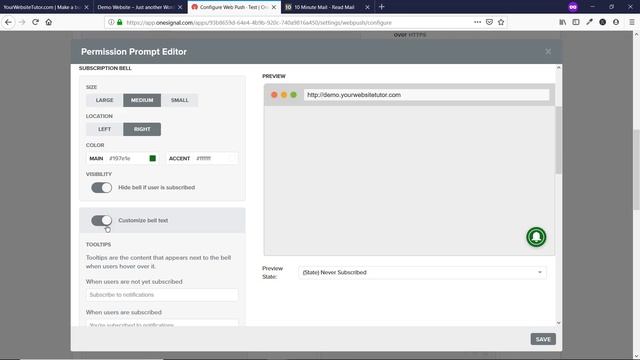640x360 pixels.
Task: Click the subscribed tooltip text field
Action: (162, 323)
